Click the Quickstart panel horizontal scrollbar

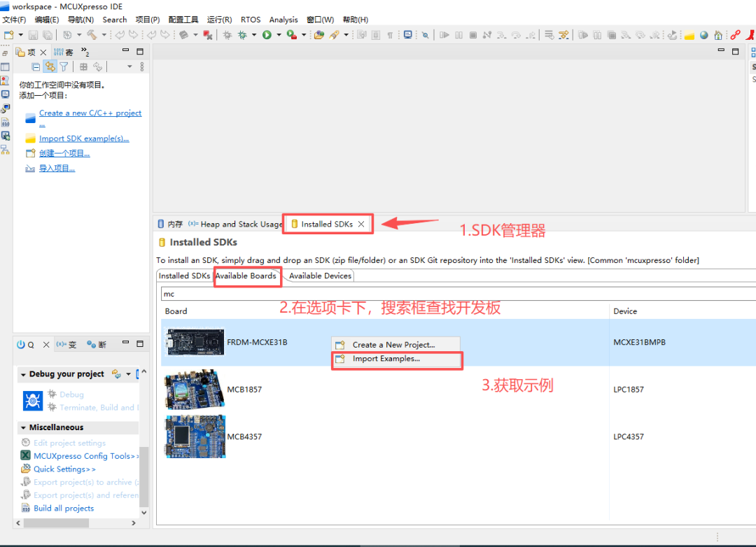(x=76, y=523)
